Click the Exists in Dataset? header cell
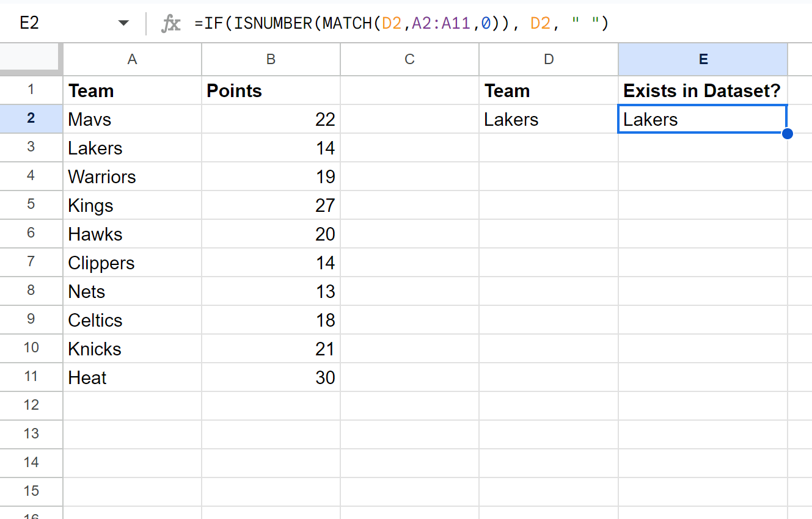This screenshot has width=812, height=519. point(703,90)
